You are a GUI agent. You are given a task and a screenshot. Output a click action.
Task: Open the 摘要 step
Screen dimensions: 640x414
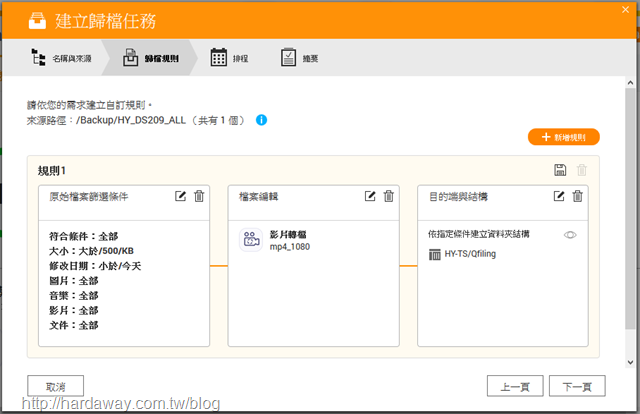click(300, 58)
